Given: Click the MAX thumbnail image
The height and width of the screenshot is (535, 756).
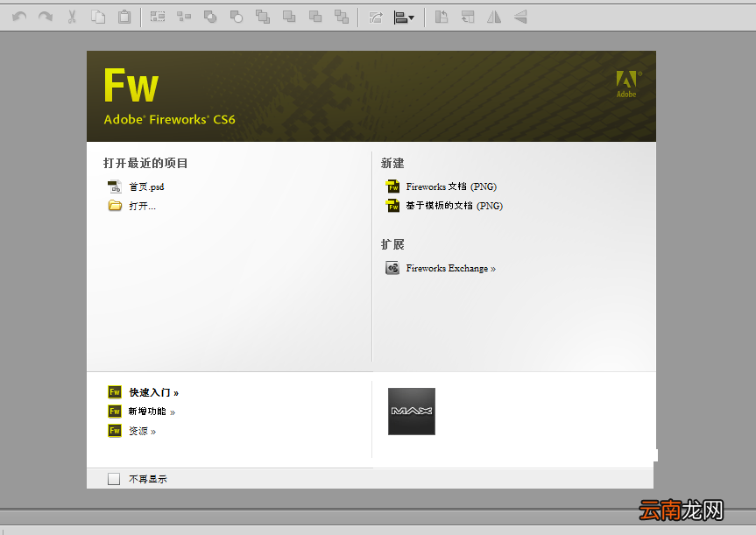Looking at the screenshot, I should pyautogui.click(x=412, y=412).
